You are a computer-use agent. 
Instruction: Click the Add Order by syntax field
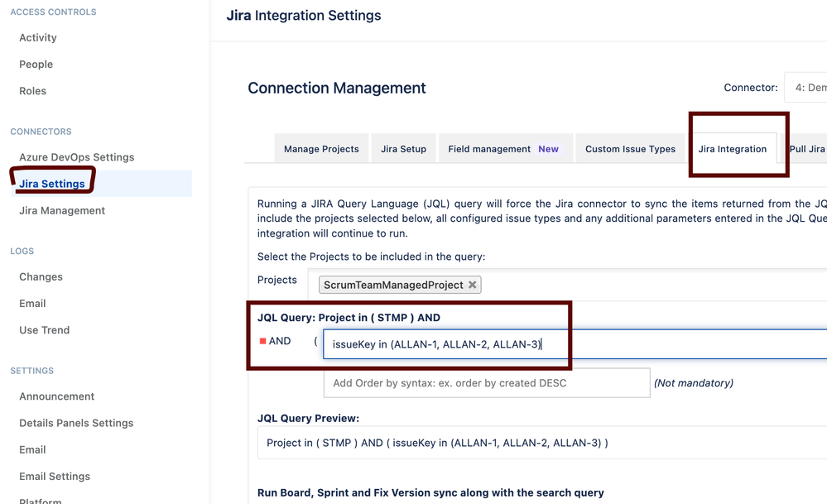click(486, 382)
